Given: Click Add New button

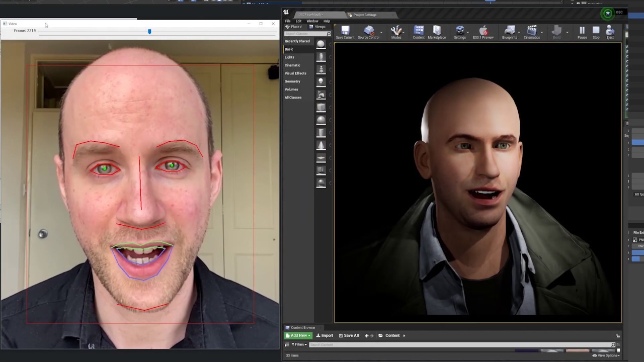Looking at the screenshot, I should (x=298, y=335).
